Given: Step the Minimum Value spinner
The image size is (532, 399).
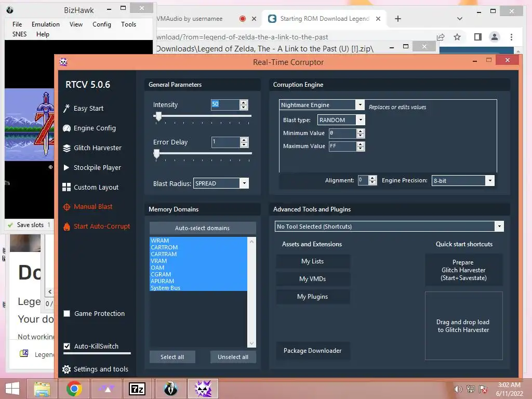Looking at the screenshot, I should 361,134.
